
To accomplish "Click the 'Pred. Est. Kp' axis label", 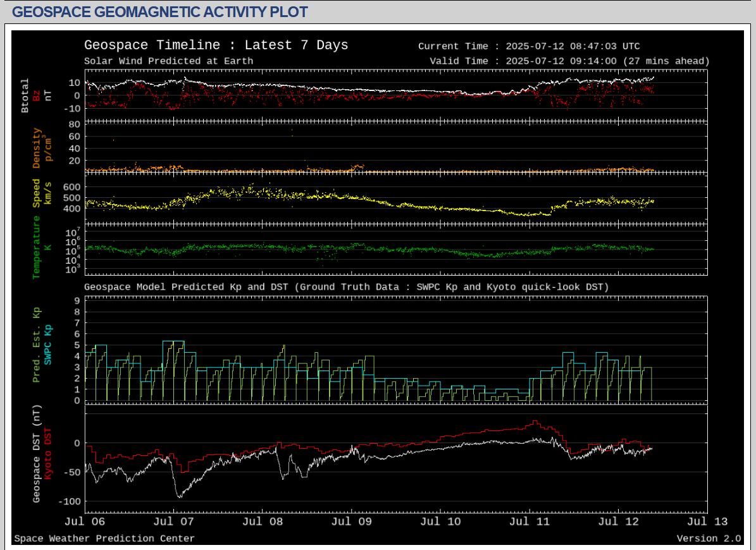I will pyautogui.click(x=37, y=345).
